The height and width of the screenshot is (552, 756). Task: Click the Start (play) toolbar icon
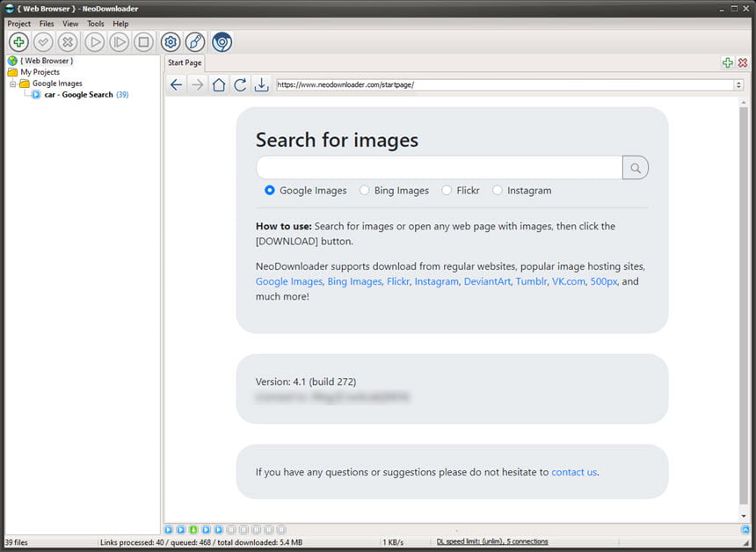(x=95, y=42)
